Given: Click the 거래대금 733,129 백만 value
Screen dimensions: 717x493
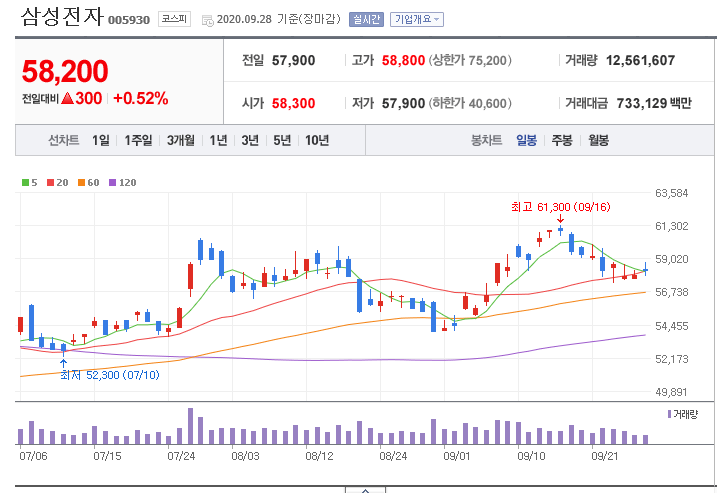Looking at the screenshot, I should coord(654,103).
